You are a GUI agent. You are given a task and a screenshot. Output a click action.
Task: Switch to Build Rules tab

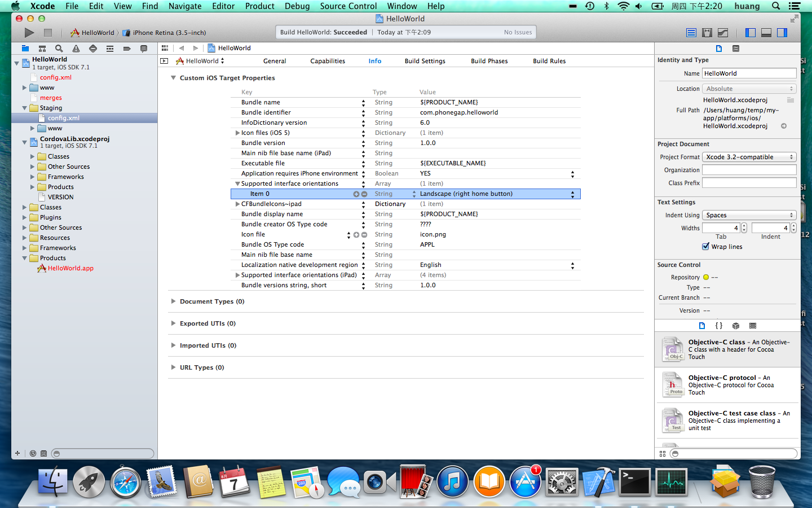[549, 61]
